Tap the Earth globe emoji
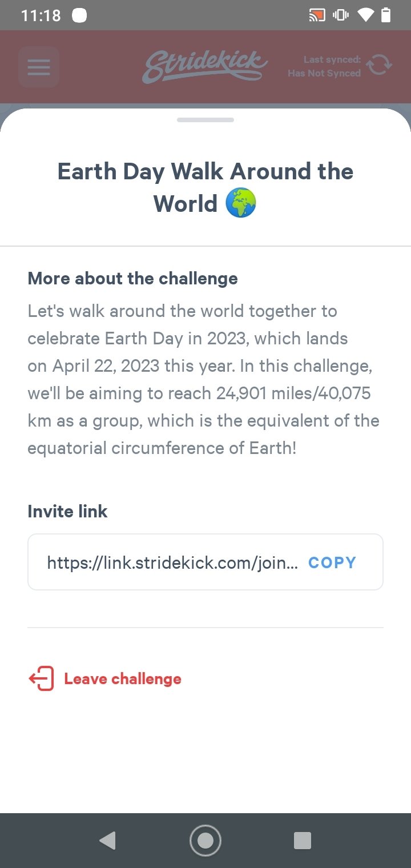 pos(241,204)
